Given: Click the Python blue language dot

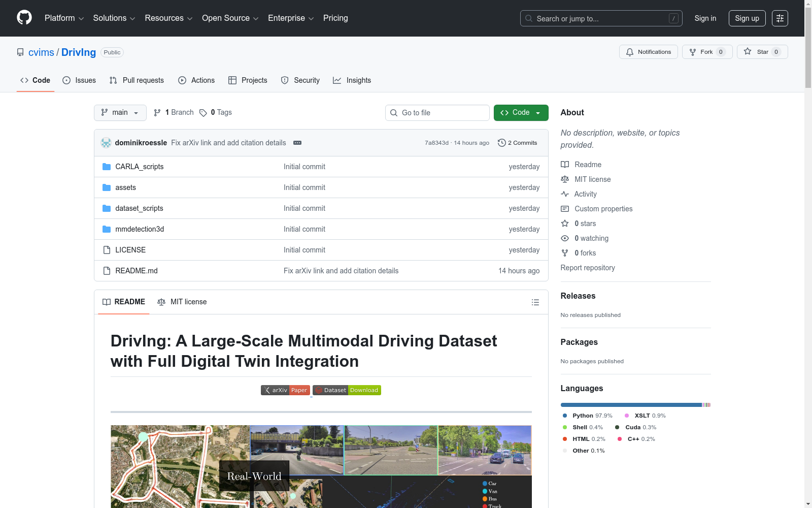Looking at the screenshot, I should point(565,416).
